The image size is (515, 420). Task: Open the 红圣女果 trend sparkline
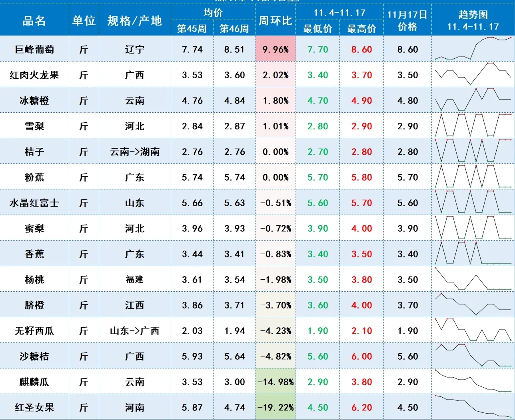473,407
